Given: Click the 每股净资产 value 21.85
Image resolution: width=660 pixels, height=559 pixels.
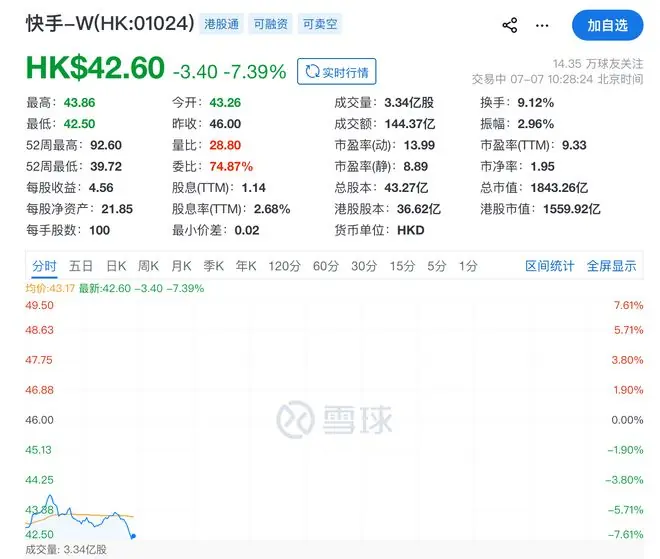Looking at the screenshot, I should [x=117, y=209].
